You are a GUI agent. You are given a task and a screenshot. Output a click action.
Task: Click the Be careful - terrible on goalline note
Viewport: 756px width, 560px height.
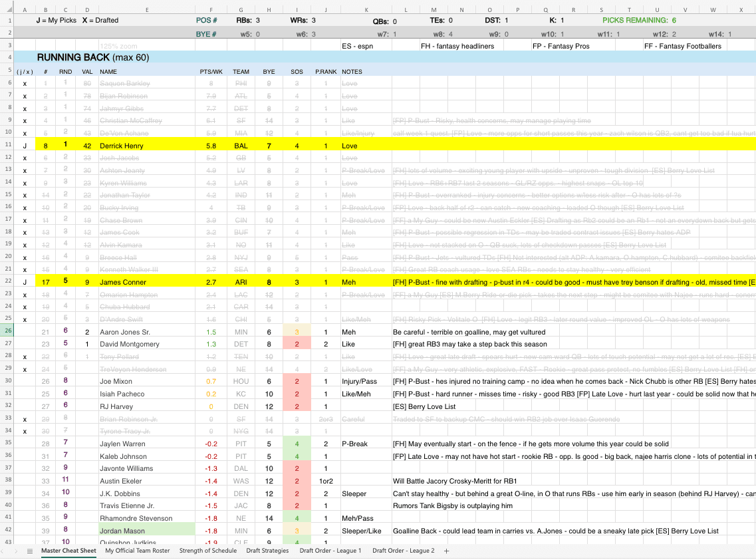point(469,332)
